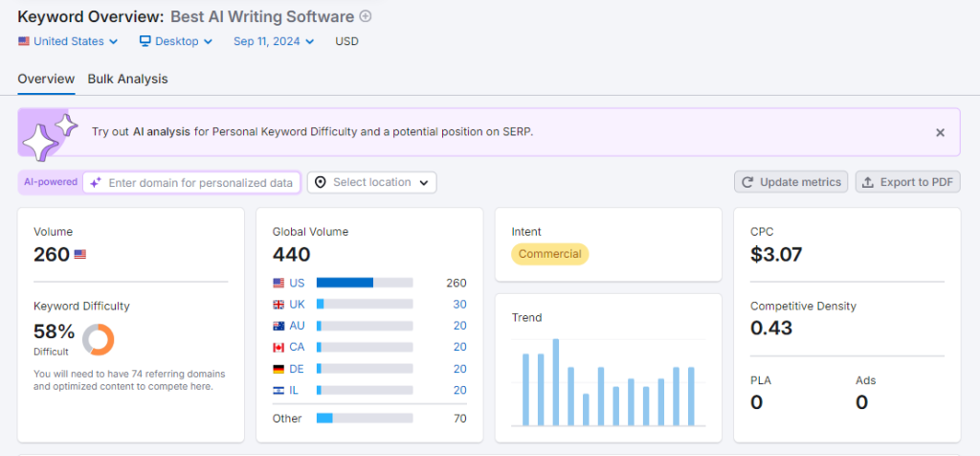
Task: Click the Canada flag icon
Action: coord(278,347)
